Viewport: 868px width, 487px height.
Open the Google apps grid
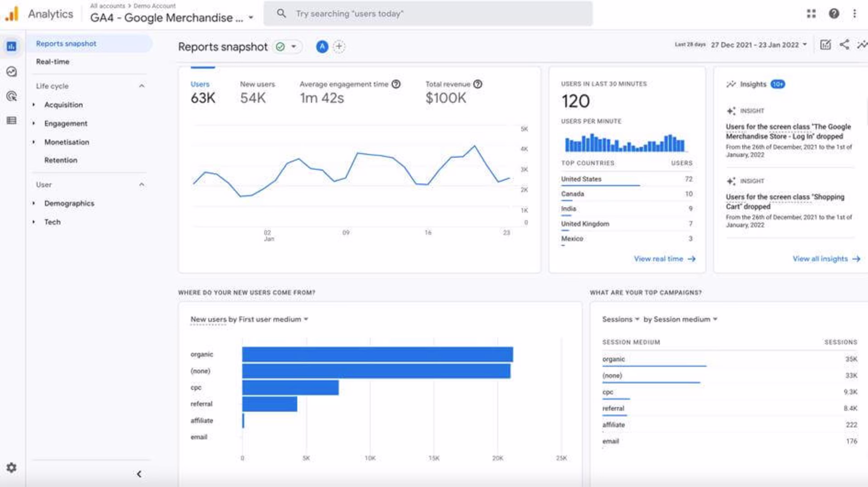811,14
